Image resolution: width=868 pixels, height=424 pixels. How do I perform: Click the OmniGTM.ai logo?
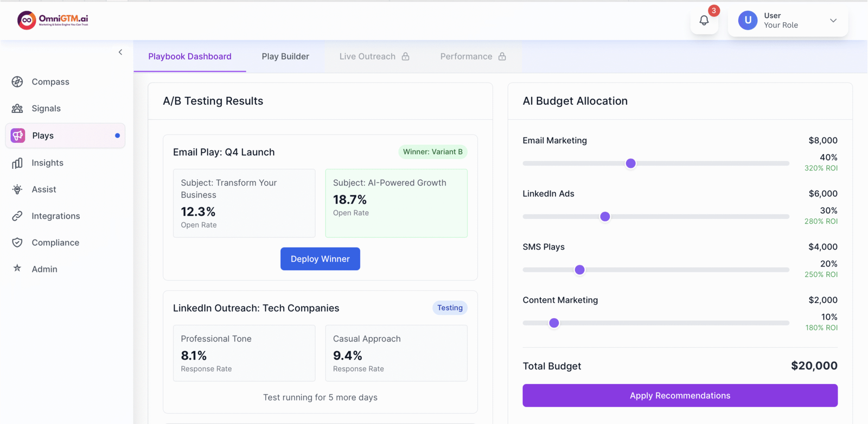pyautogui.click(x=53, y=20)
